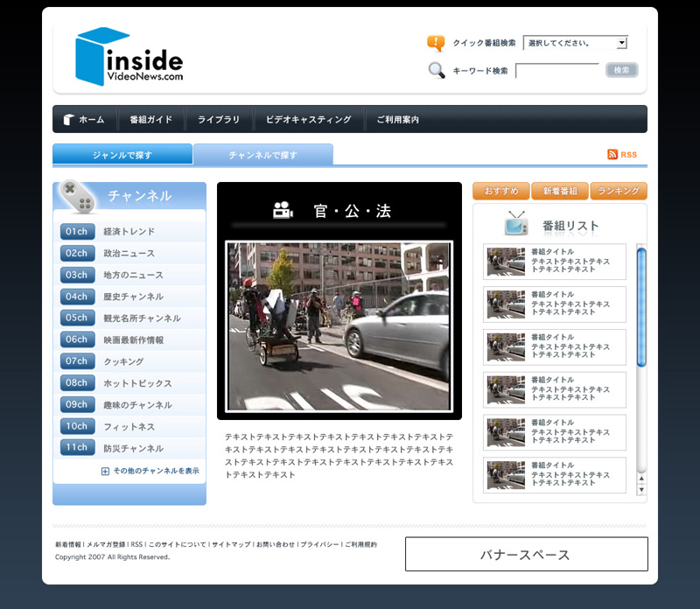
Task: Click the video camera icon in player header
Action: (x=282, y=210)
